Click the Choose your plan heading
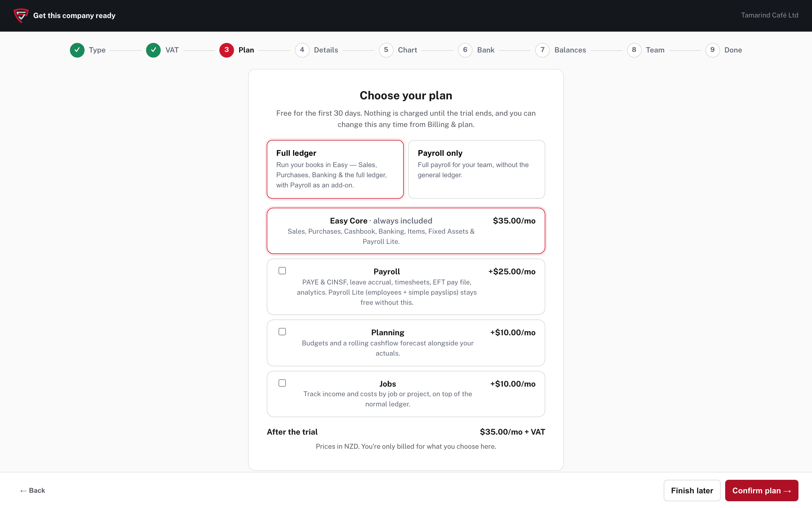Screen dimensions: 812x508 pyautogui.click(x=406, y=95)
